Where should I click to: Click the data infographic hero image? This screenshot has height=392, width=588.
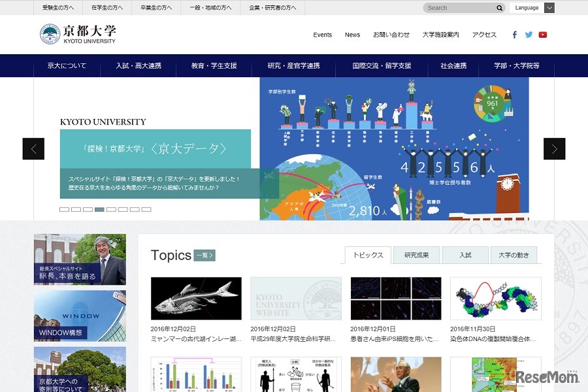point(394,149)
